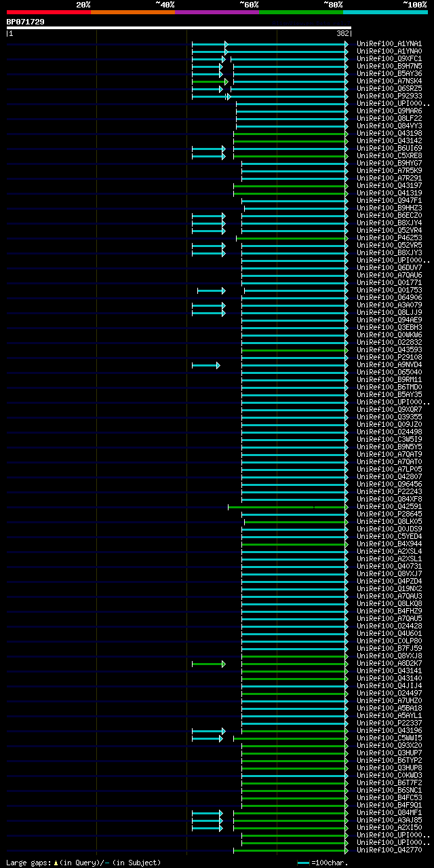434x868 pixels.
Task: Click the white query bar spanning 1 to 382
Action: point(178,28)
